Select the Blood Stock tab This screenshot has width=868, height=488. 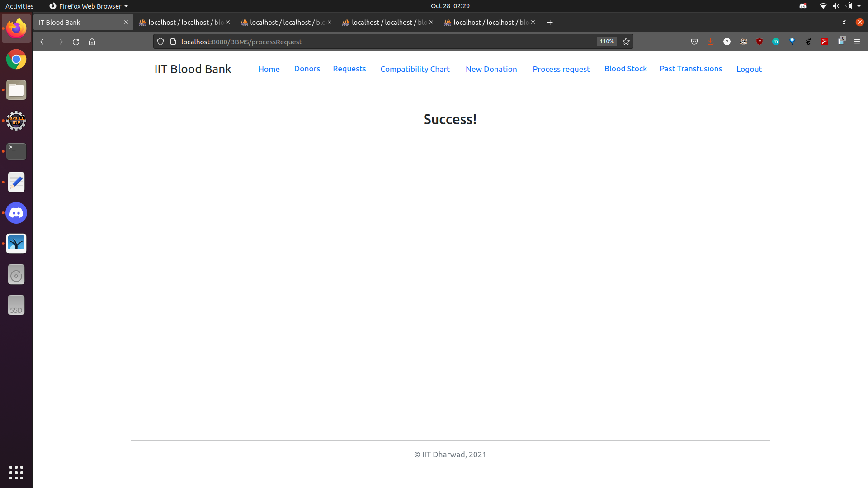coord(625,69)
